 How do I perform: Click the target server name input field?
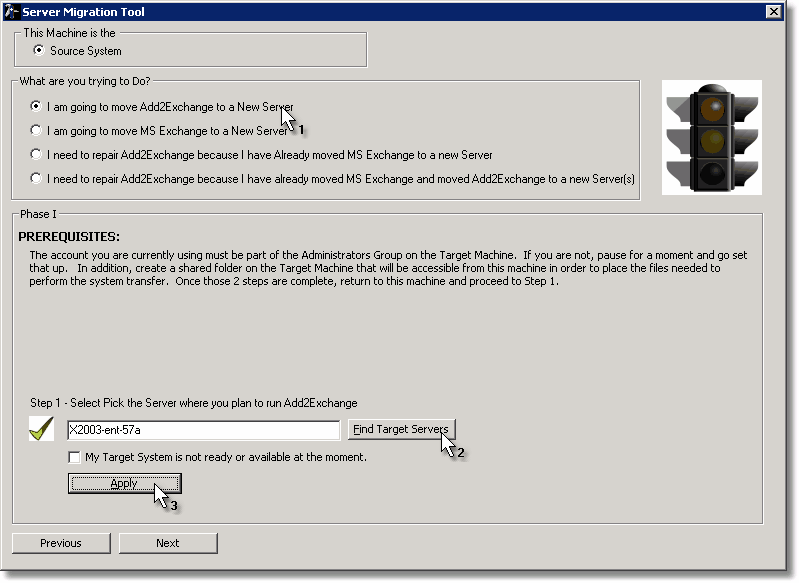click(x=203, y=430)
